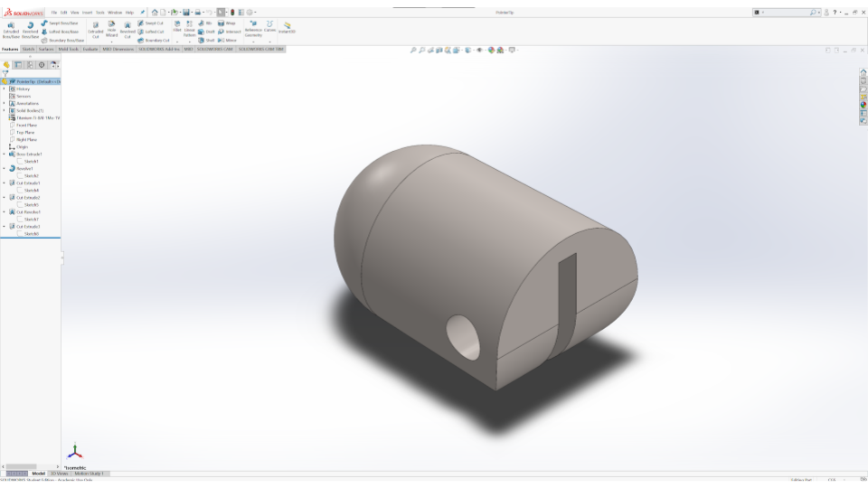
Task: Click the Zoom to Fit icon
Action: coord(414,50)
